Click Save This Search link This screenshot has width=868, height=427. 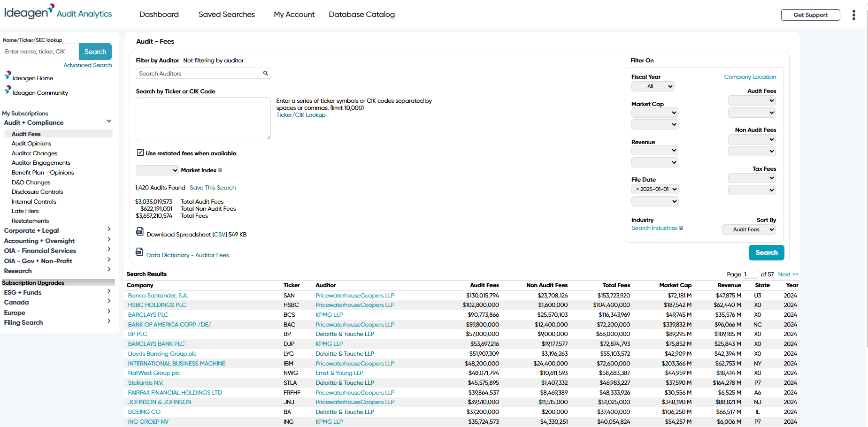point(213,188)
